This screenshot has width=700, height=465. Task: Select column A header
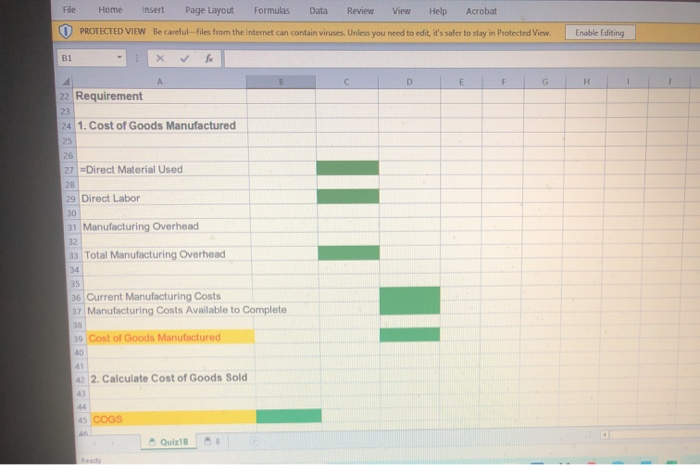click(x=159, y=82)
